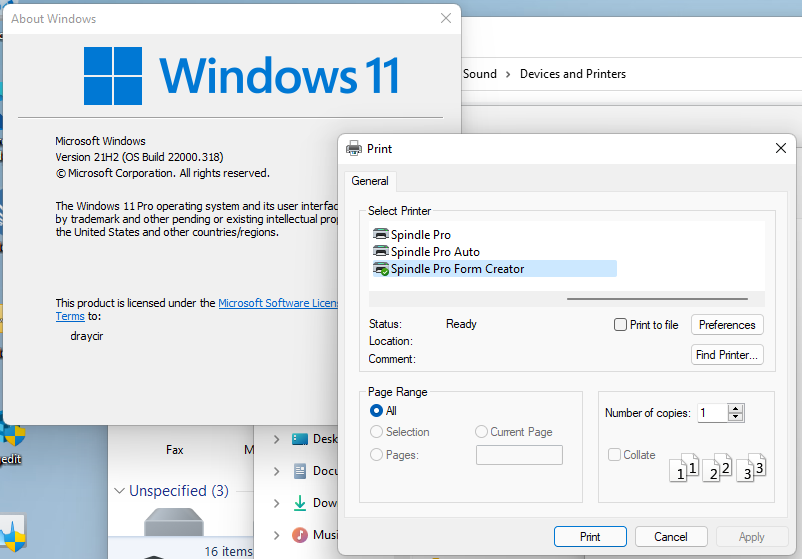Click the Version 21H2 build text
The image size is (802, 559).
[x=139, y=157]
